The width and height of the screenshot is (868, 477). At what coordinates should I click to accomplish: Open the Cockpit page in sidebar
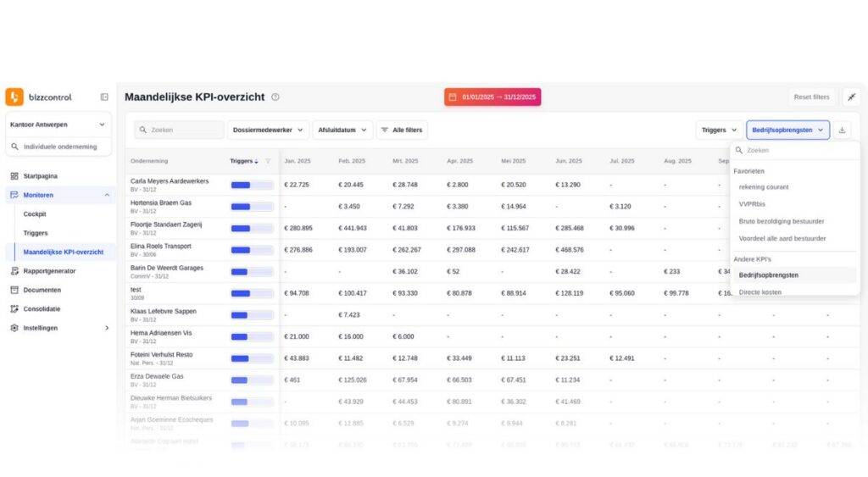(35, 214)
